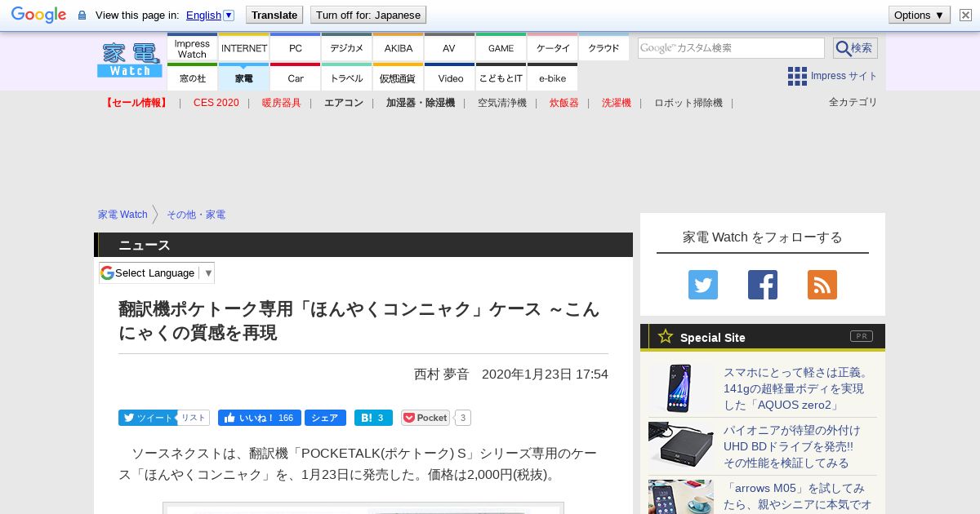Open the AKIBA tab
Viewport: 980px width, 514px height.
[x=398, y=48]
